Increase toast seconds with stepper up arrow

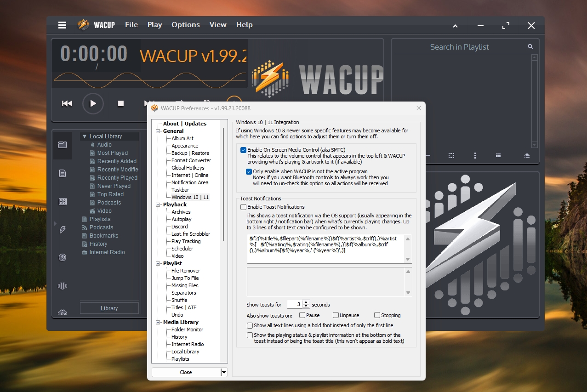(x=306, y=302)
